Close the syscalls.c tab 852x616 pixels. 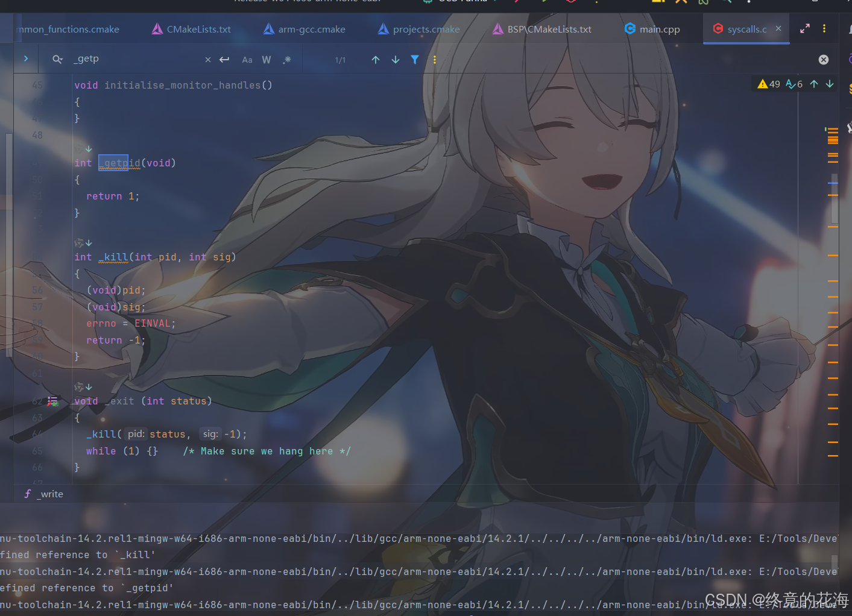(x=778, y=28)
